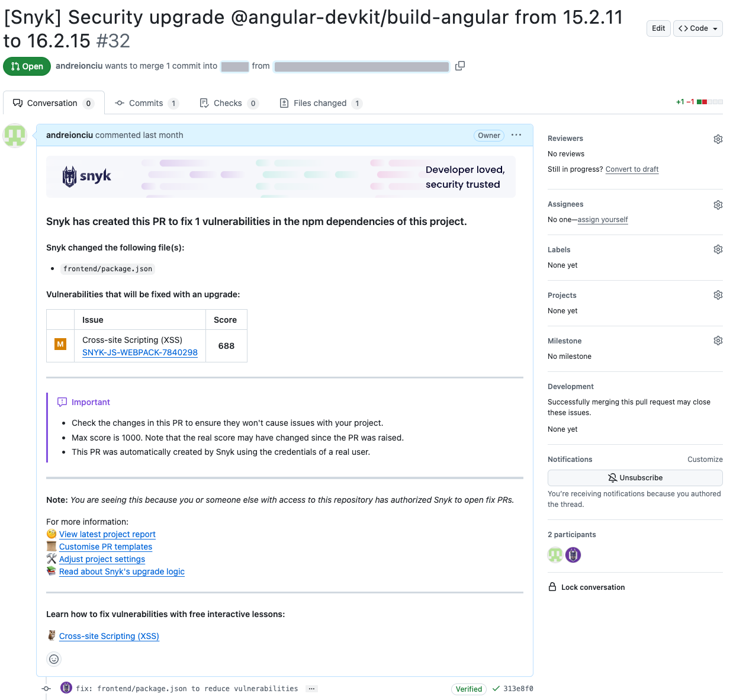Expand the commit message ellipsis
The image size is (746, 700).
pyautogui.click(x=311, y=689)
